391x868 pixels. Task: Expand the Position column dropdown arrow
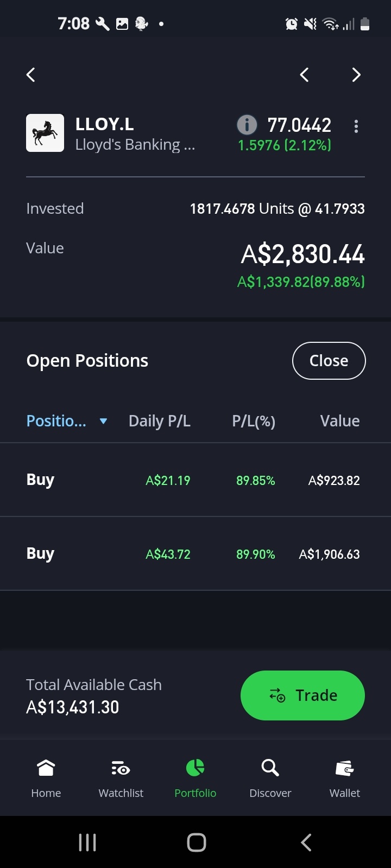(103, 421)
